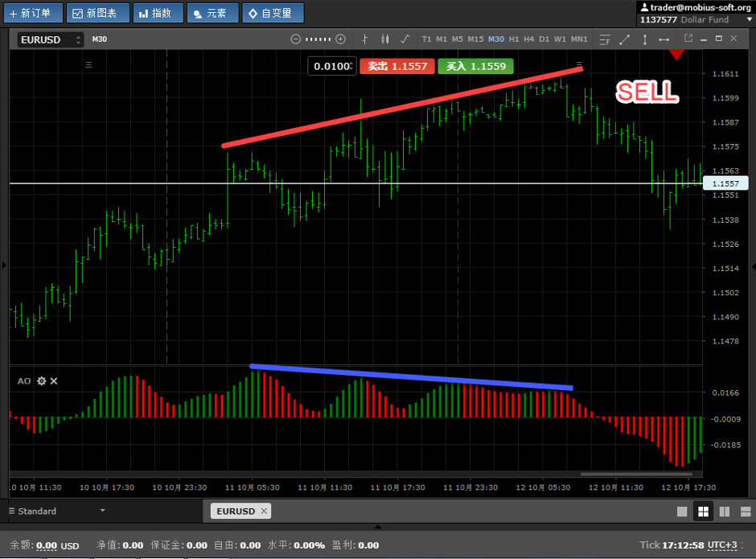Select the M30 timeframe
Screen dimensions: 756x559
pyautogui.click(x=496, y=39)
